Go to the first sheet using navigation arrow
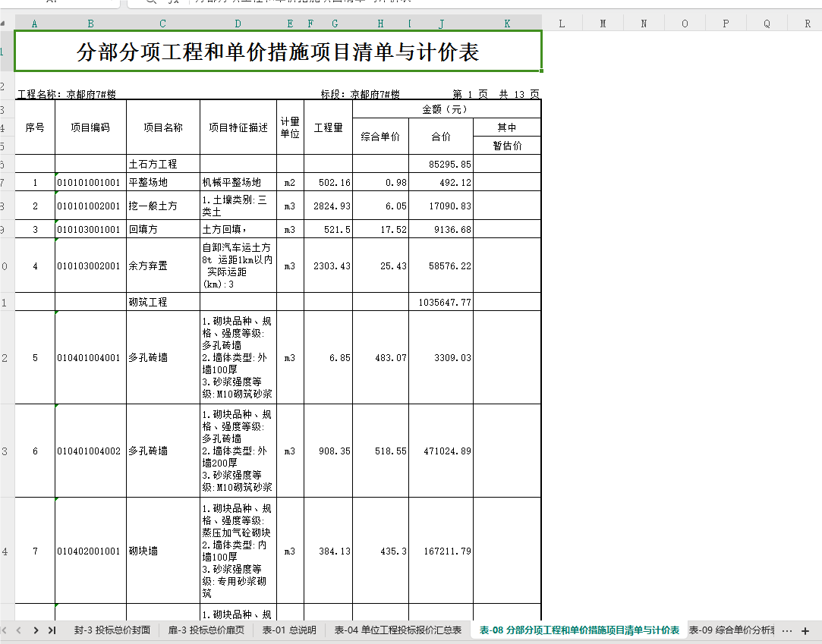 4,630
